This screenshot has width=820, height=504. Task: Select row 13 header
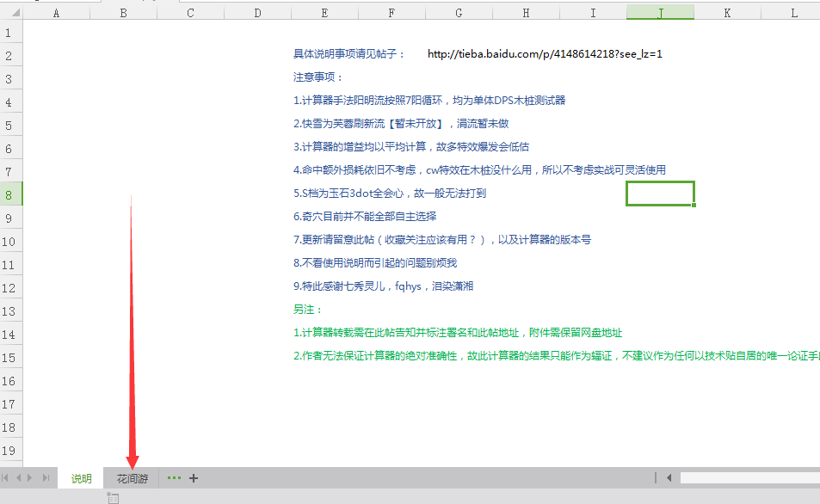[10, 310]
